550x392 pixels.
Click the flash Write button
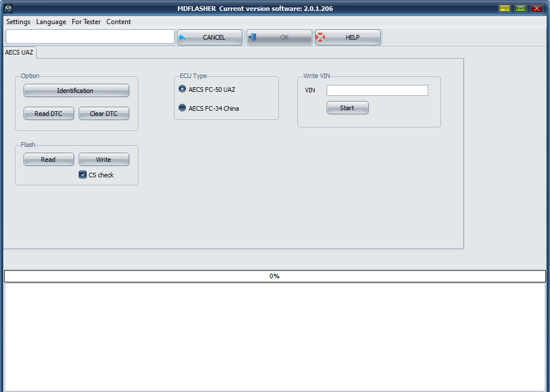(104, 160)
